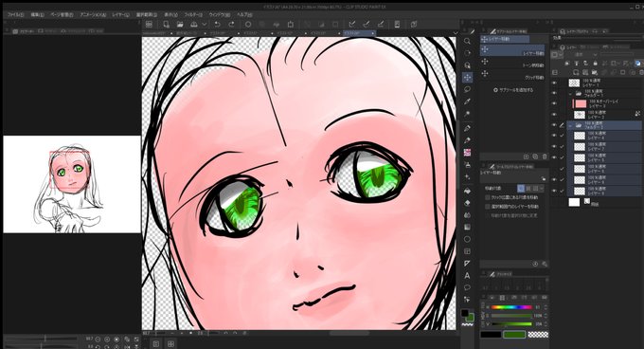Select the Balloon tool
Image resolution: width=644 pixels, height=349 pixels.
[467, 287]
